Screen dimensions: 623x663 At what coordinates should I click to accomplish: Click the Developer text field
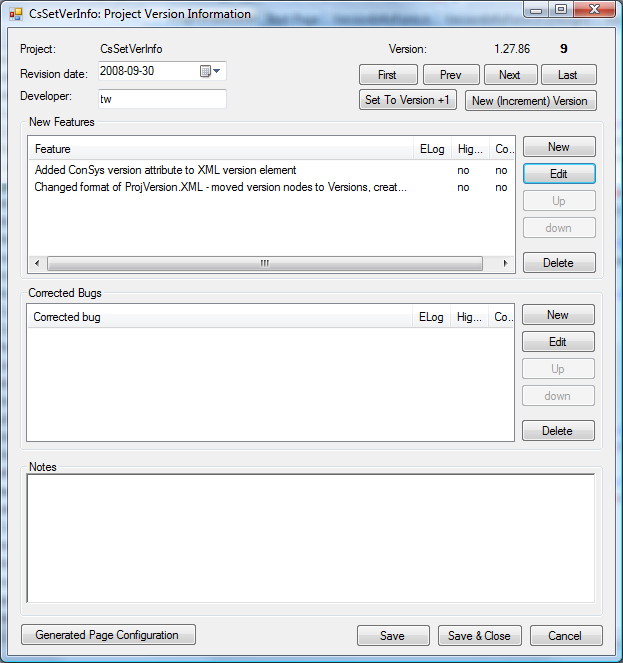point(162,99)
